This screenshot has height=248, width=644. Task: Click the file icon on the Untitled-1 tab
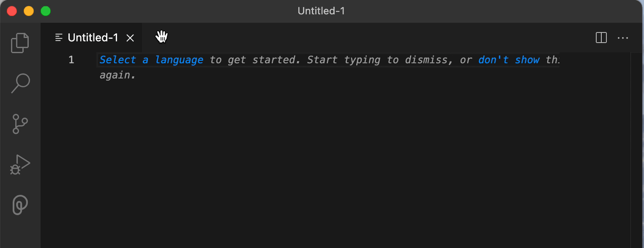[x=59, y=38]
